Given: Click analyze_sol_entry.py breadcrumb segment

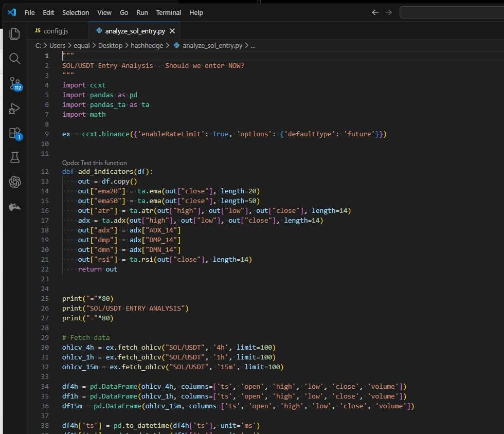Looking at the screenshot, I should pos(212,45).
